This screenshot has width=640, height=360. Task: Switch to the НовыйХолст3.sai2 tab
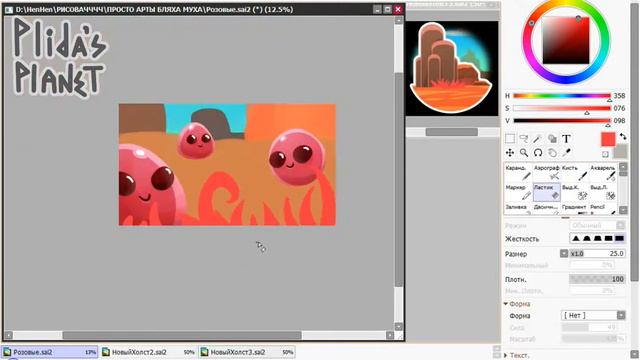(247, 352)
